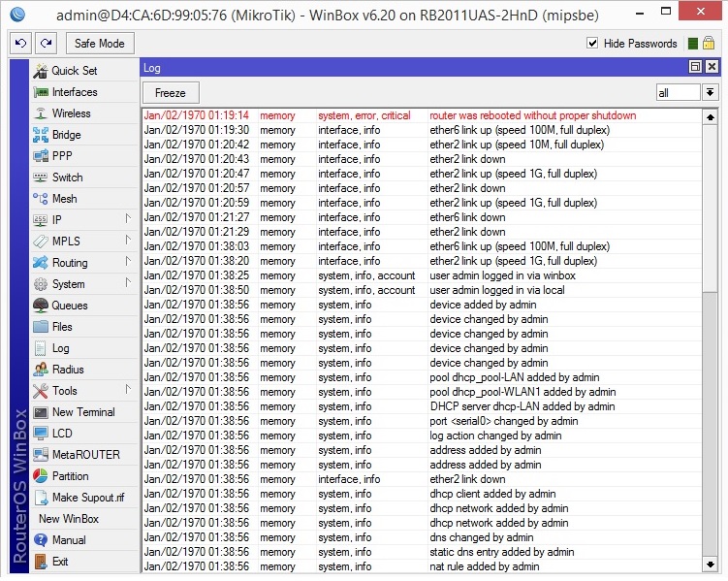Open the MetaROUTER menu label
This screenshot has width=728, height=581.
click(86, 455)
